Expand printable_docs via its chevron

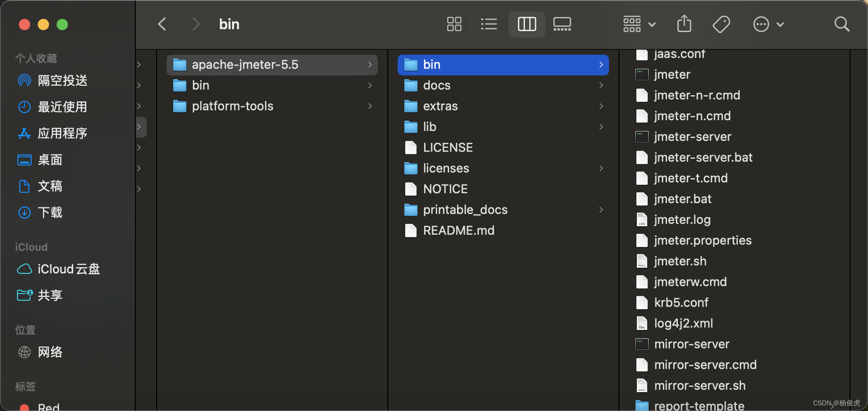[x=601, y=210]
